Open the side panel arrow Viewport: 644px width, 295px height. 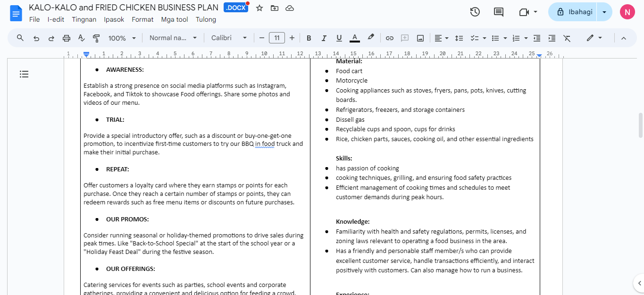click(x=639, y=283)
